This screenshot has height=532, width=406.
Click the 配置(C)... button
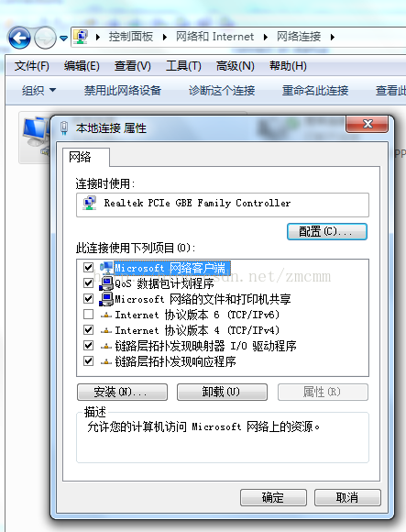pyautogui.click(x=327, y=231)
